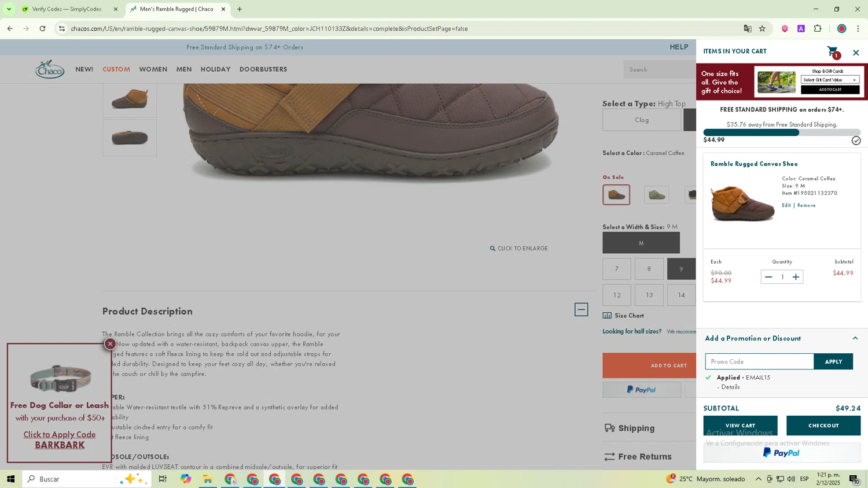Apply the promo code with the APPLY button
The width and height of the screenshot is (868, 488).
(833, 361)
